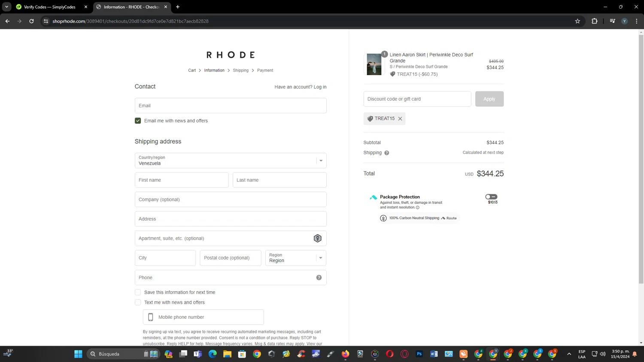Viewport: 644px width, 362px height.
Task: Open a new browser tab
Action: tap(178, 7)
